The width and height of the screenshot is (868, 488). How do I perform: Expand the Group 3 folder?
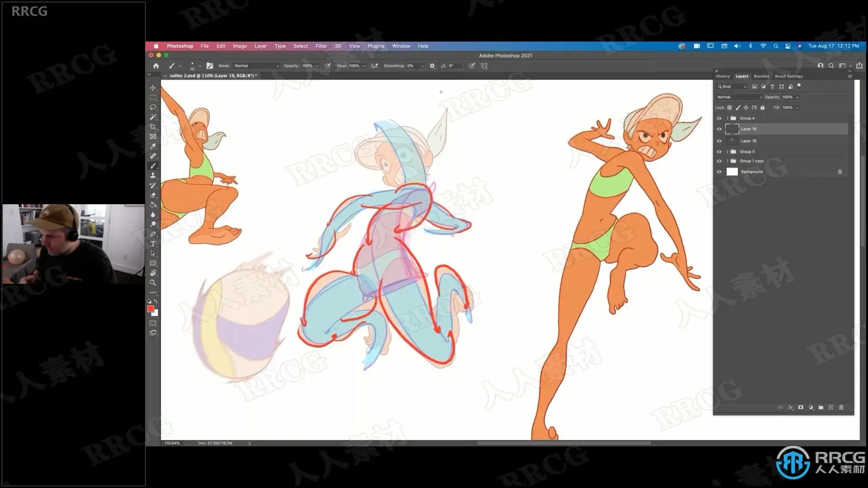click(727, 152)
